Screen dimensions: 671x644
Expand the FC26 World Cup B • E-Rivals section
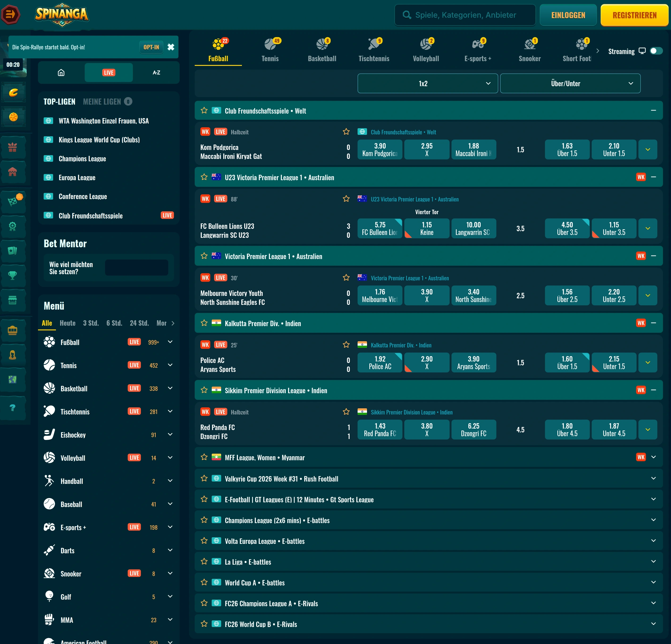(653, 624)
